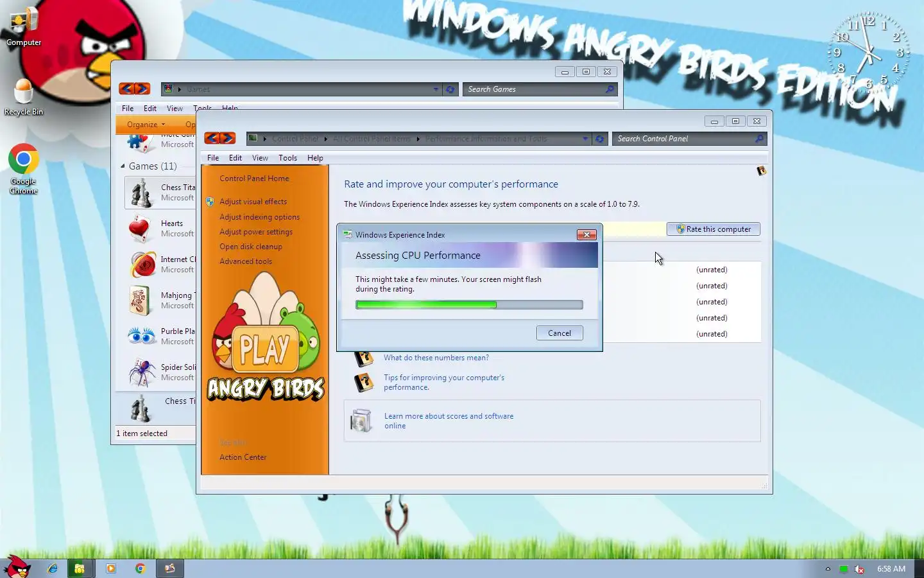Viewport: 924px width, 578px height.
Task: Open Control Panel address bar dropdown
Action: pyautogui.click(x=585, y=139)
